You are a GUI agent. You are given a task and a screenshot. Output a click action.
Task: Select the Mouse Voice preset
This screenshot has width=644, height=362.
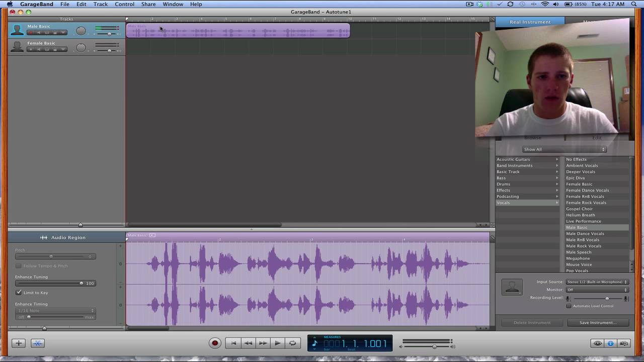597,264
